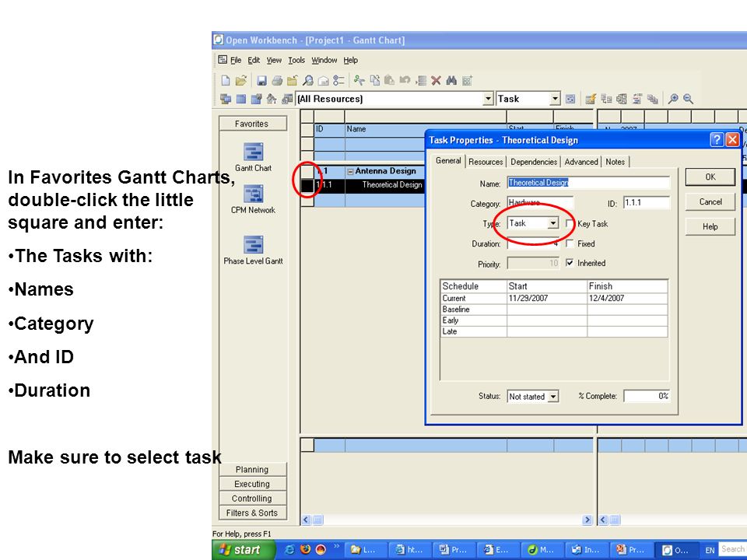The image size is (747, 560).
Task: Click the Firefox quick launch icon
Action: click(305, 550)
